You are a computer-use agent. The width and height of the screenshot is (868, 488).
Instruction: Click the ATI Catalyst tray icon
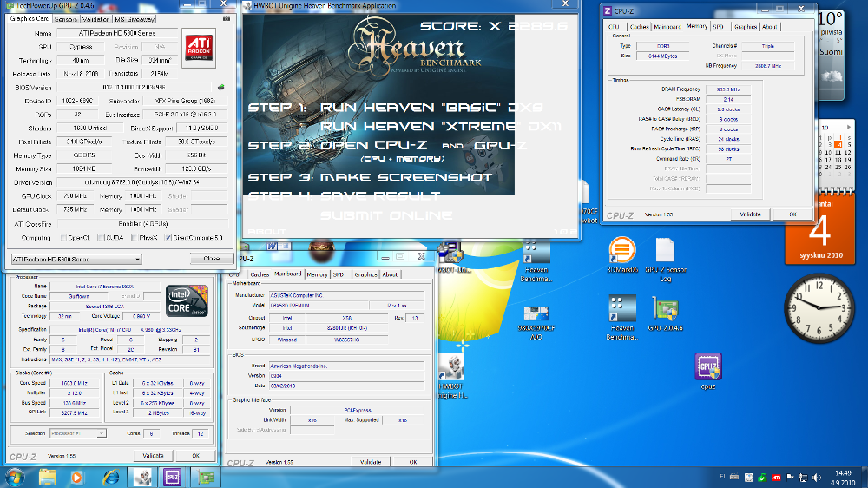776,478
